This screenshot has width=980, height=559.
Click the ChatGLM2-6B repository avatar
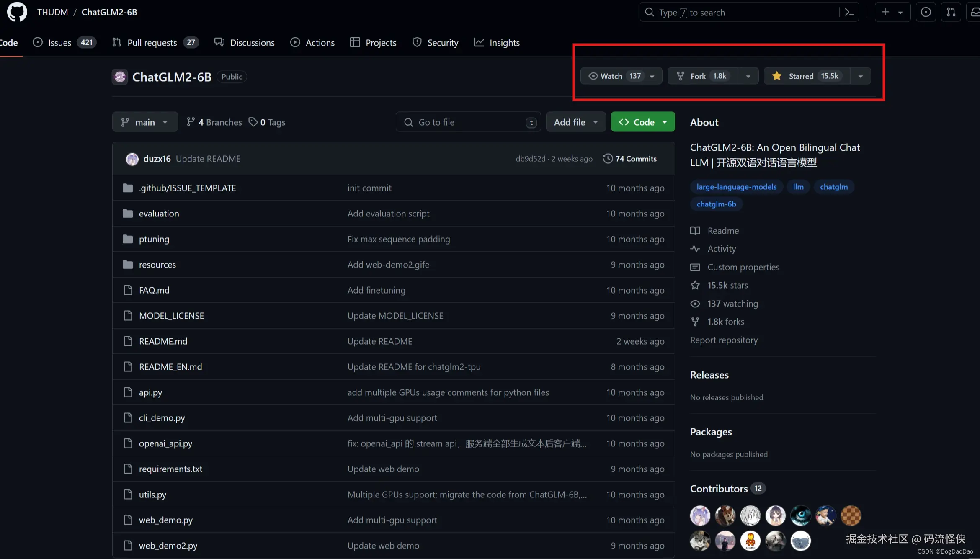[x=120, y=77]
